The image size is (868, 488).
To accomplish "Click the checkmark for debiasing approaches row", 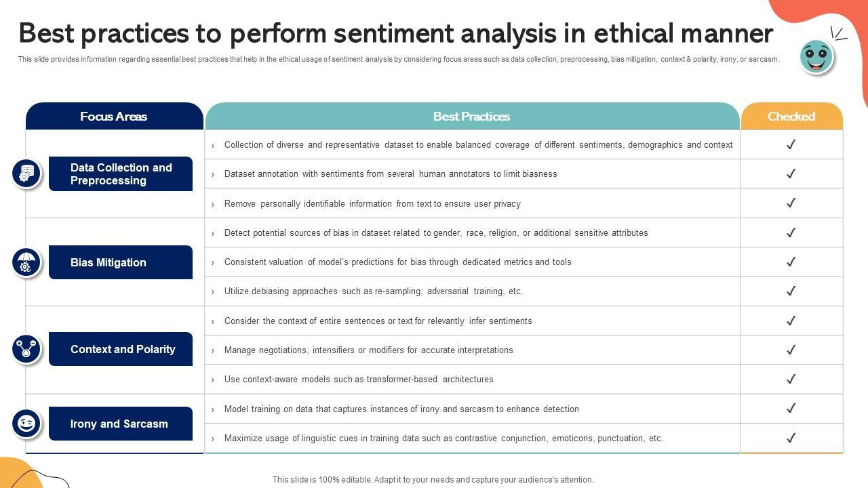I will coord(791,291).
